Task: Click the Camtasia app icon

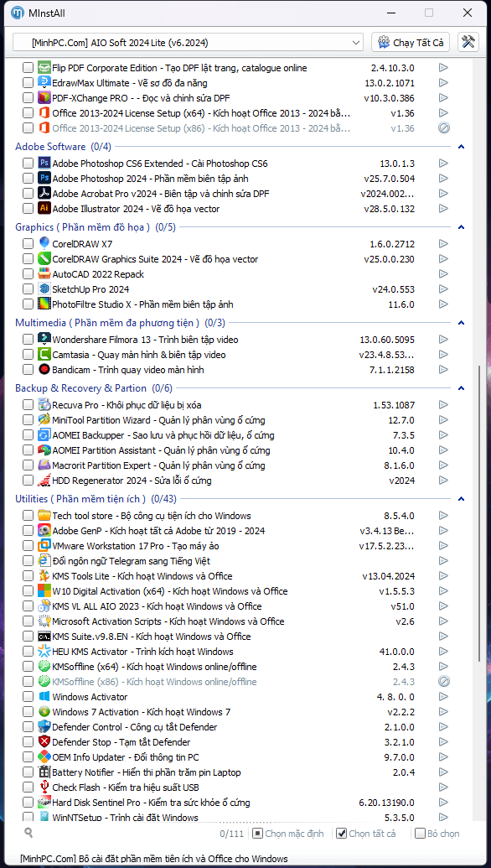Action: pos(44,354)
